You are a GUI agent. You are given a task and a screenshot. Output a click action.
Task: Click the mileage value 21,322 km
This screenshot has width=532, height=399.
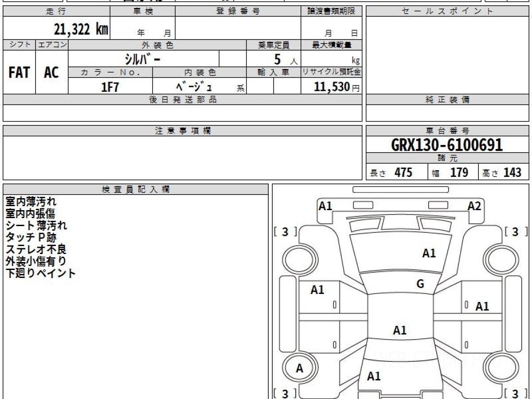click(x=81, y=30)
